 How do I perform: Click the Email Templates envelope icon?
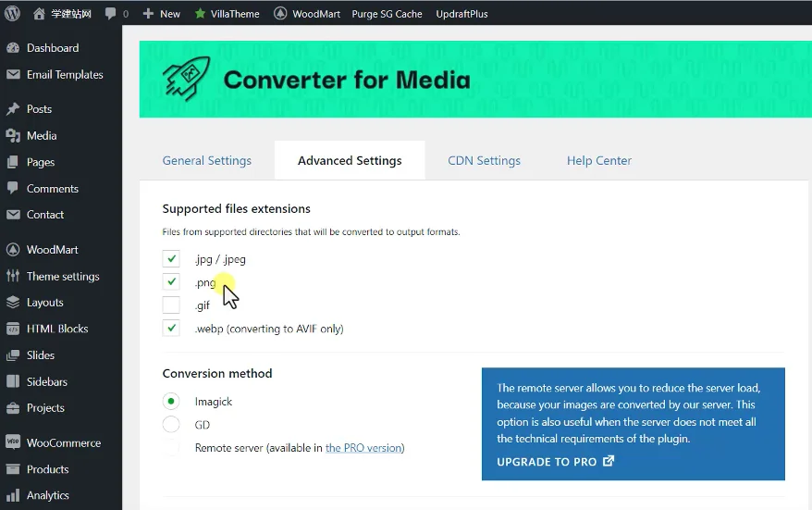coord(13,74)
